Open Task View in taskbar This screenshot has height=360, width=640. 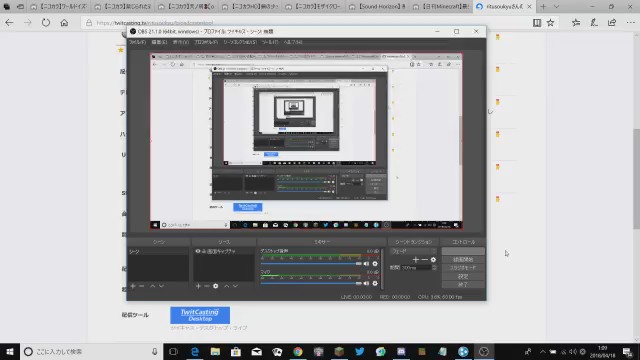click(173, 351)
